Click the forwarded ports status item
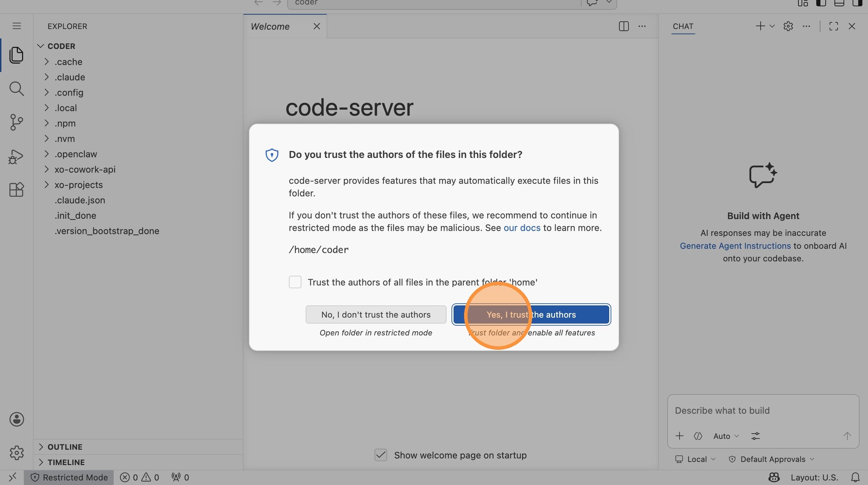 (180, 477)
